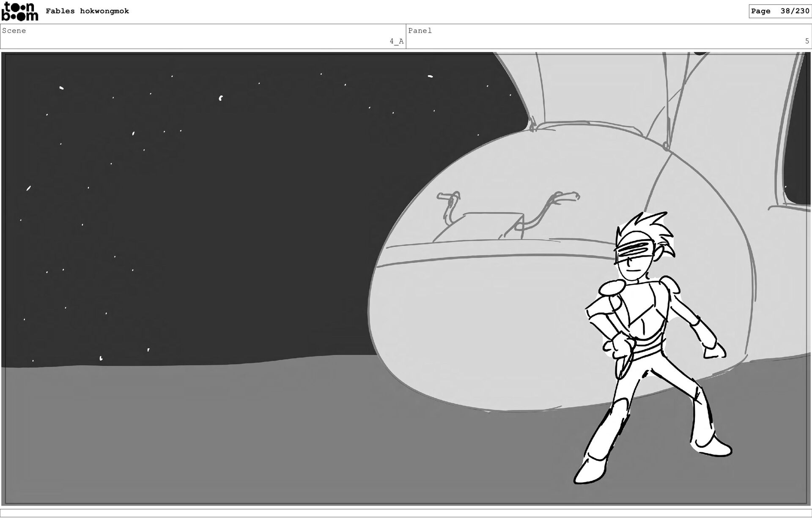This screenshot has width=812, height=525.
Task: Click the Panel header label
Action: click(420, 31)
